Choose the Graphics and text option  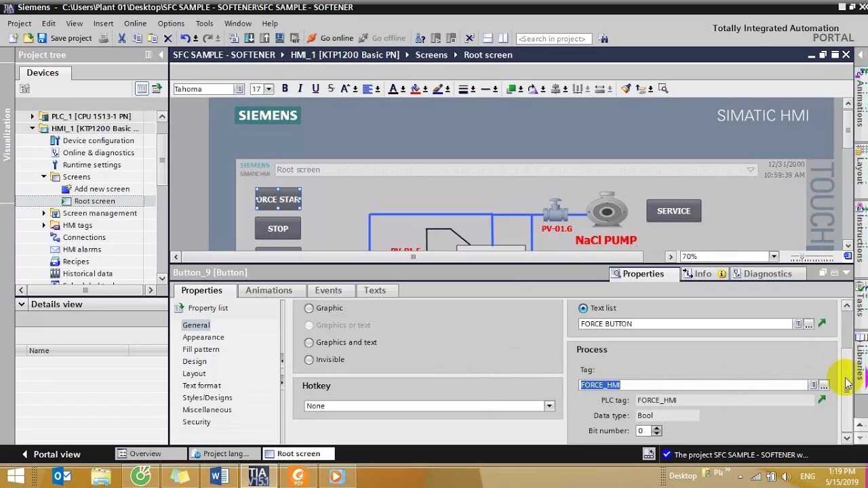pyautogui.click(x=309, y=342)
